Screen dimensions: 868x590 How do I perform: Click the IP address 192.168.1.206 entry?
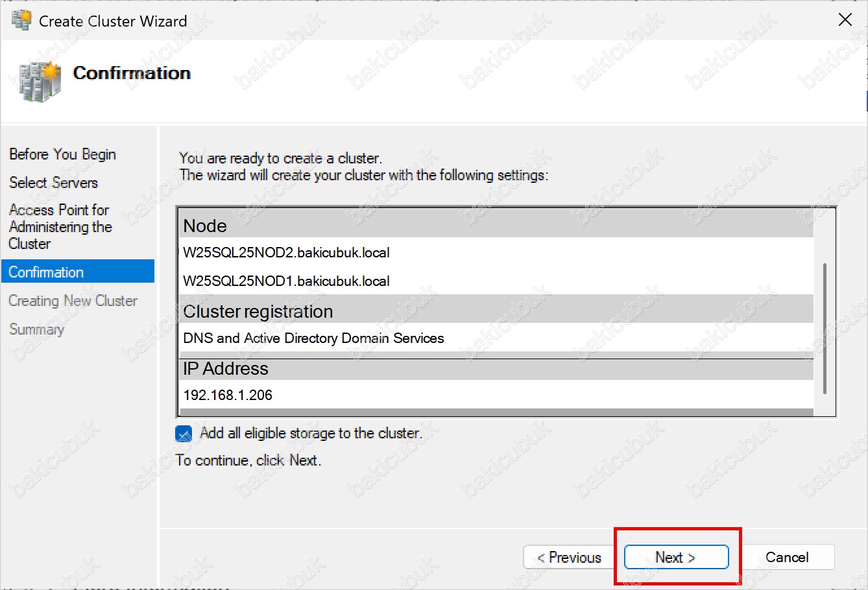[x=228, y=395]
